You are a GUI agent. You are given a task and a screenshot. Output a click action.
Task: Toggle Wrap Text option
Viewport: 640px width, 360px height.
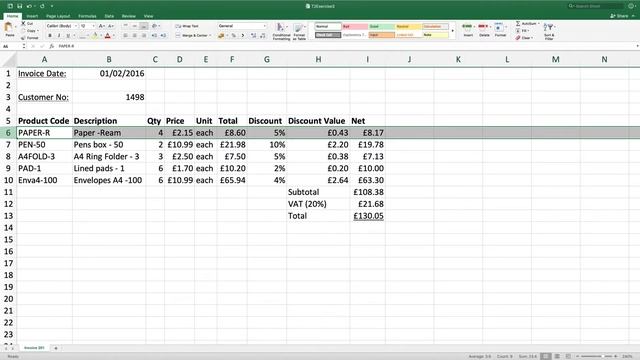coord(187,26)
